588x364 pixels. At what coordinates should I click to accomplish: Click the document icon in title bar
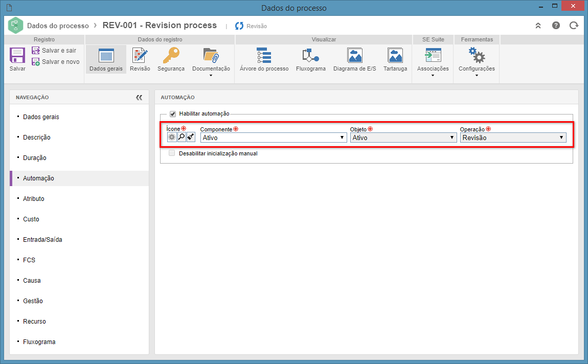point(9,8)
